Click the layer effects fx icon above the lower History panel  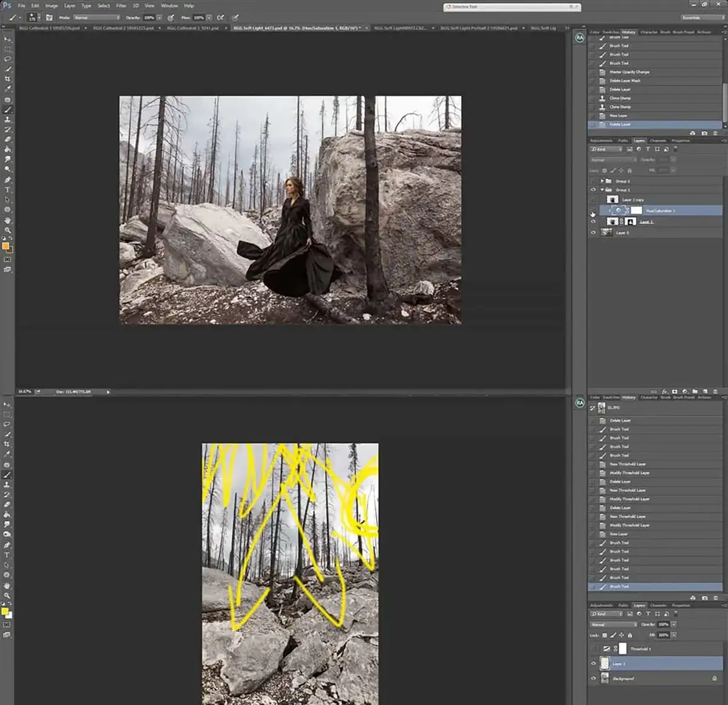[x=664, y=391]
